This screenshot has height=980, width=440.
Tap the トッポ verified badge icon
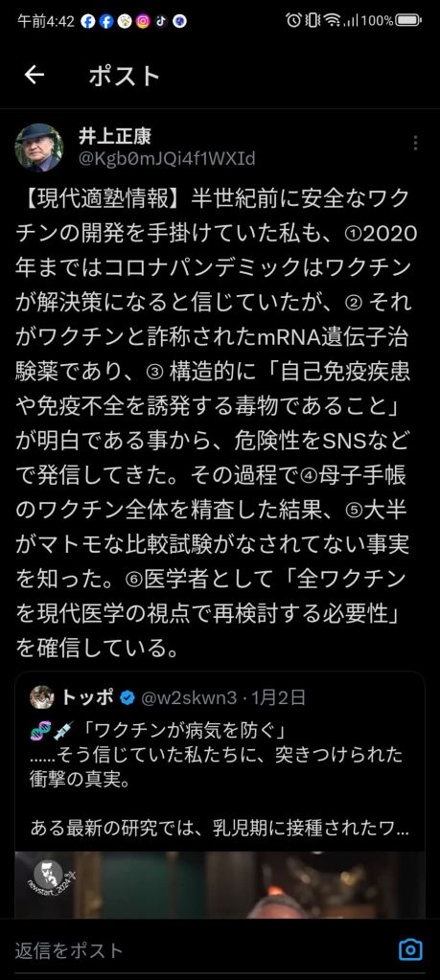pyautogui.click(x=127, y=698)
